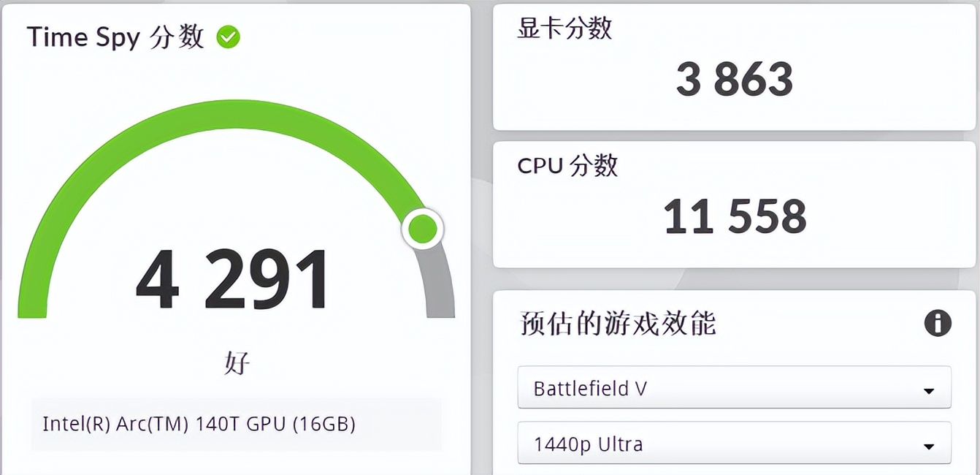Click the graphics score value 3 863
The width and height of the screenshot is (980, 475).
[734, 80]
